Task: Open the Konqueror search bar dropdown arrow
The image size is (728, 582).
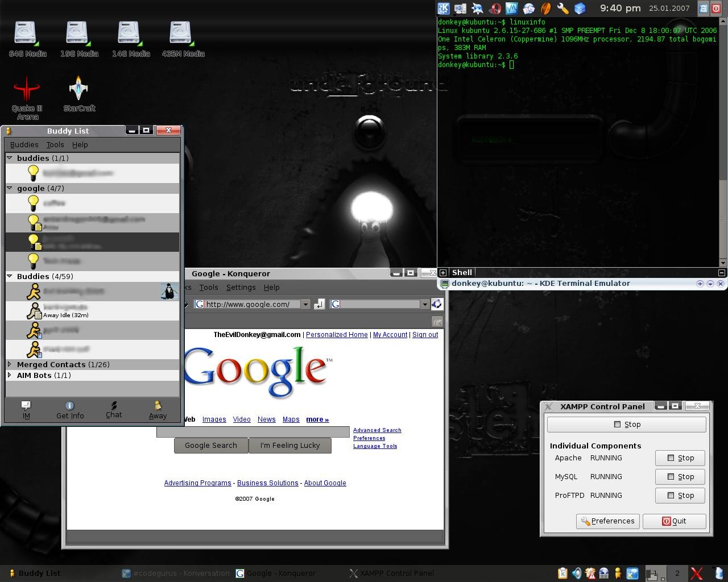Action: point(425,304)
